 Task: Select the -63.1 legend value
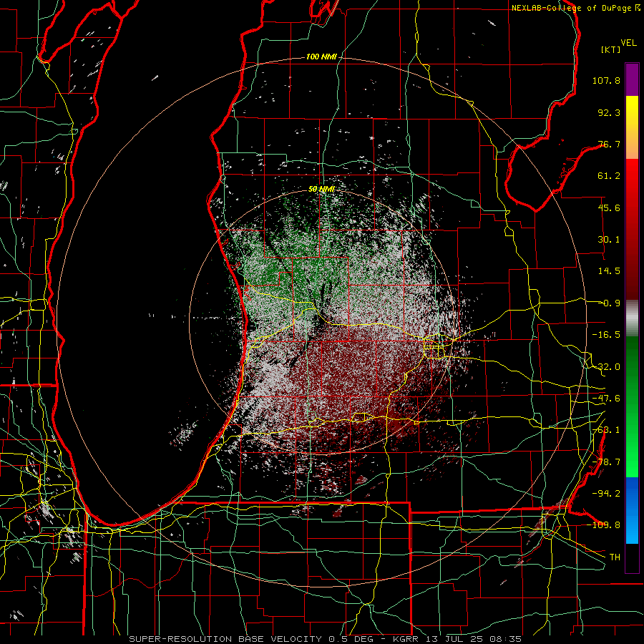click(606, 430)
